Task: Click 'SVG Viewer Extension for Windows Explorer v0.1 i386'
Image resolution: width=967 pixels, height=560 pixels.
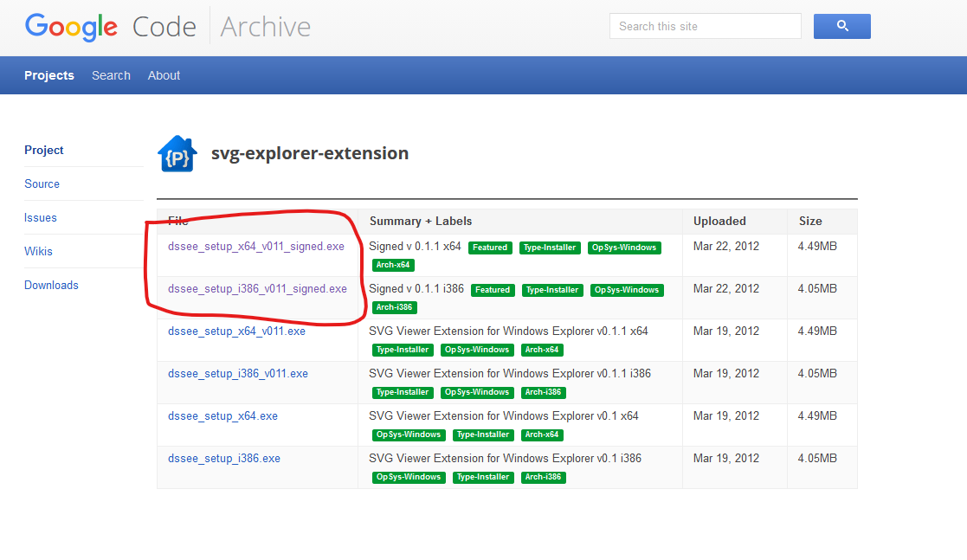Action: click(505, 458)
